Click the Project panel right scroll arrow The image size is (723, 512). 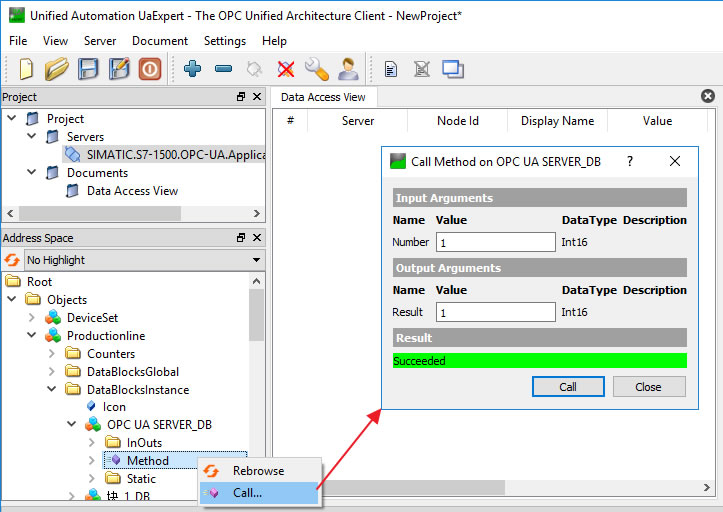click(257, 213)
